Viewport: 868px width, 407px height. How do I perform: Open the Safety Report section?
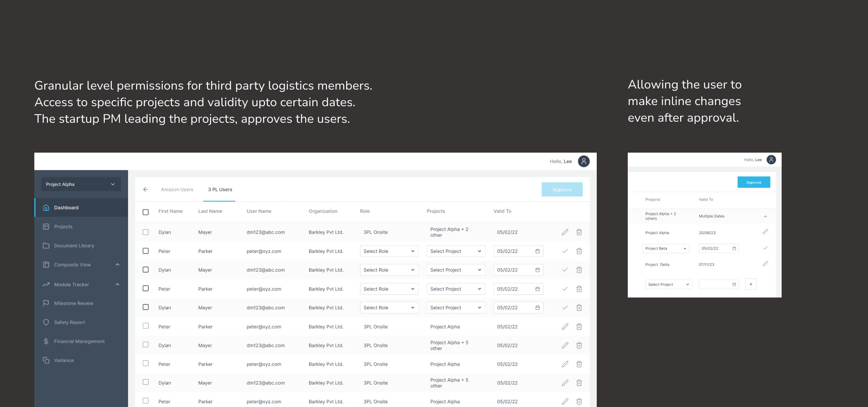pyautogui.click(x=69, y=322)
